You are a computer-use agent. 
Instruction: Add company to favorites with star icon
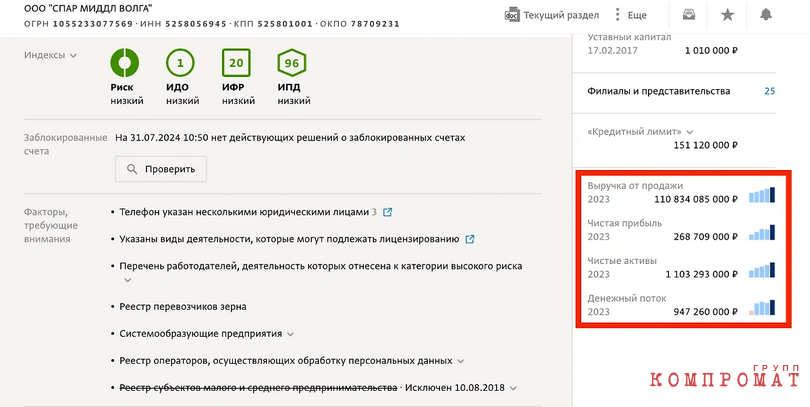[727, 15]
